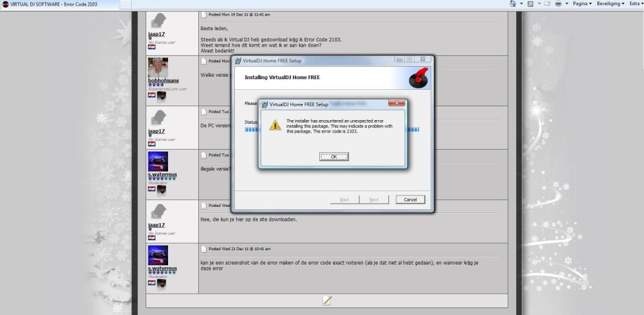644x315 pixels.
Task: Click the post icon on 'Nee, die kun je' reply
Action: click(204, 206)
